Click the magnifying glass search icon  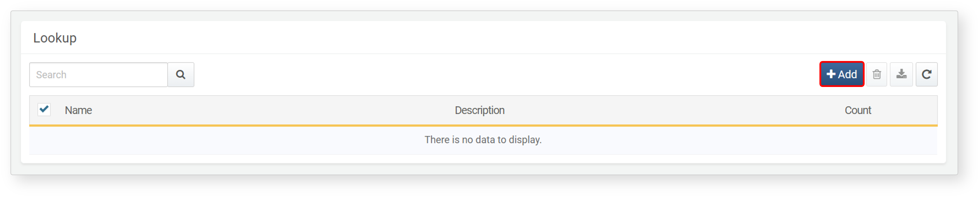pyautogui.click(x=181, y=75)
